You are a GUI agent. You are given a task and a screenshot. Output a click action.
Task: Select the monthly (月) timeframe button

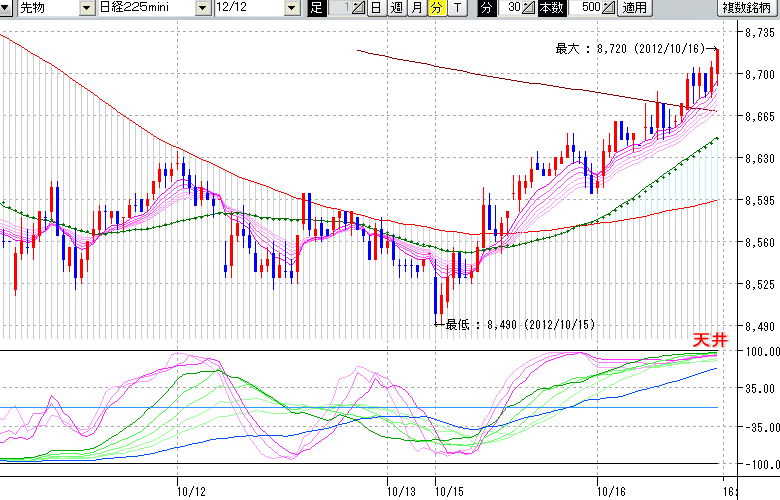click(x=416, y=8)
